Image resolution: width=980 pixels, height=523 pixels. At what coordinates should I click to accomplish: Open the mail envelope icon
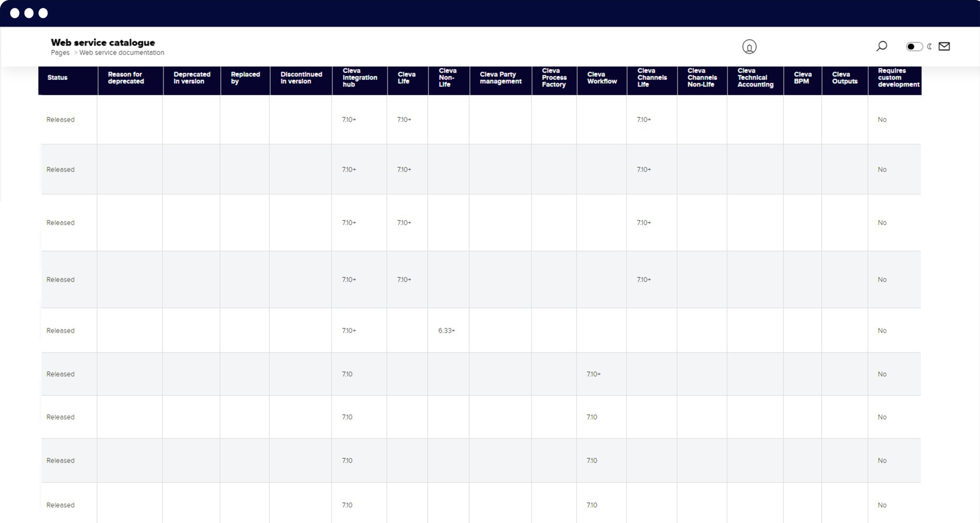944,46
